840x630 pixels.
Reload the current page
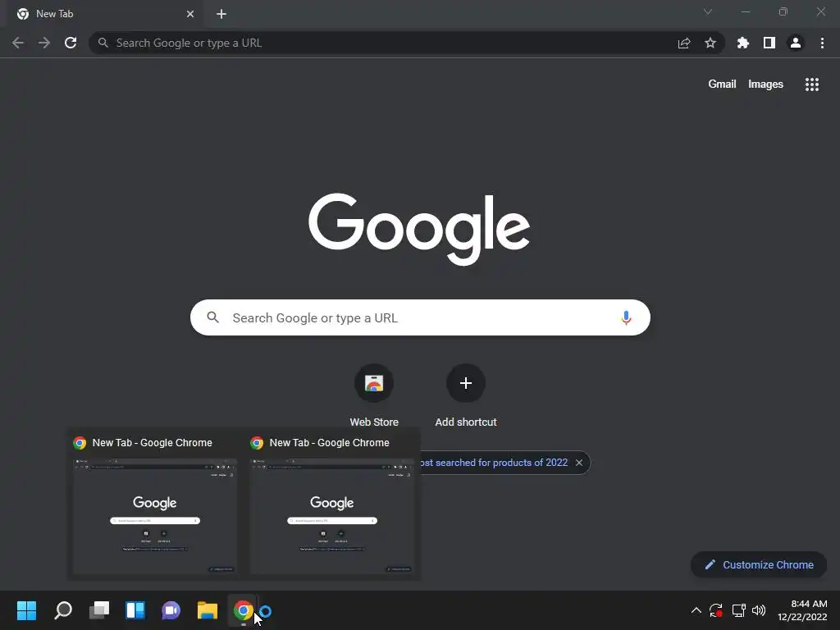71,43
